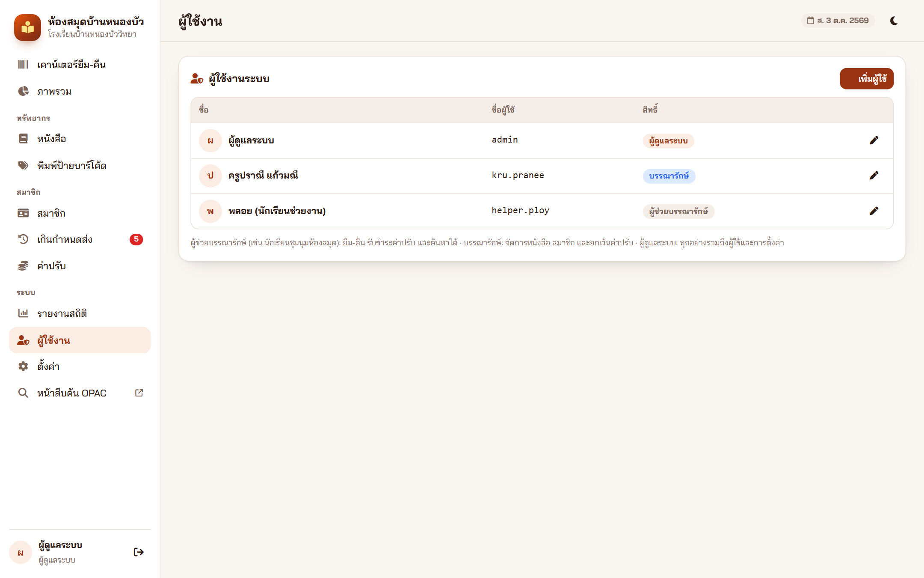
Task: Click the เกินกำหนดส่ง history clock icon
Action: [23, 239]
